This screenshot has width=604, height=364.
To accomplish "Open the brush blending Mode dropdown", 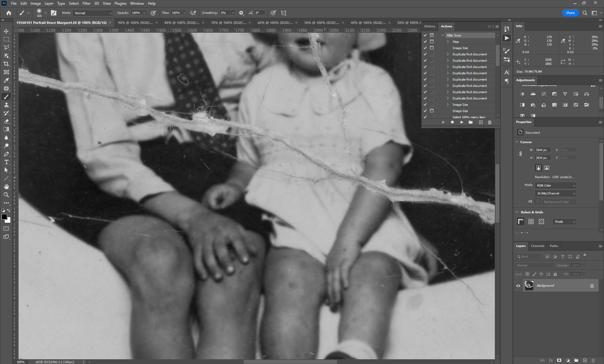I will (x=93, y=13).
